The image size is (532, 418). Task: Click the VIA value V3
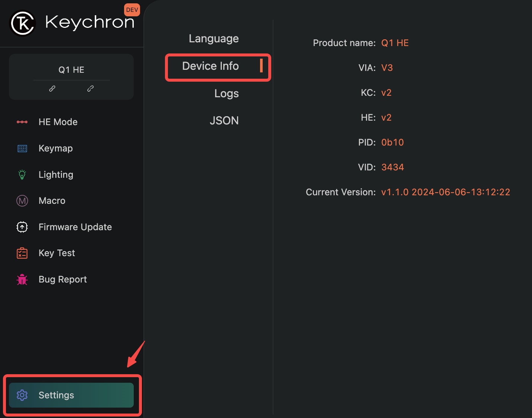click(x=387, y=68)
